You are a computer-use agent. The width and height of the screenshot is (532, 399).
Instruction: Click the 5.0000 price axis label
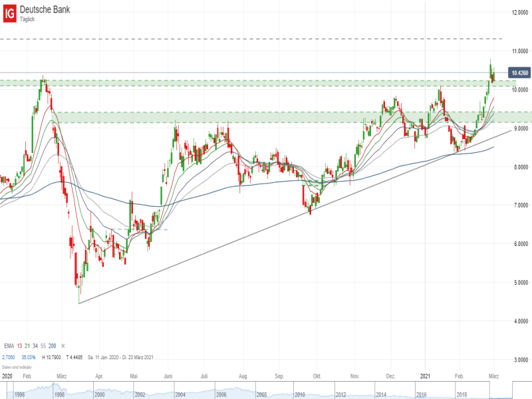coord(521,282)
